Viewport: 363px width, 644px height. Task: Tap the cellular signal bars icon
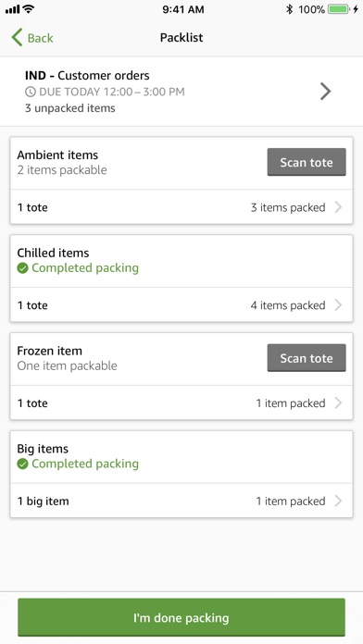pyautogui.click(x=13, y=9)
